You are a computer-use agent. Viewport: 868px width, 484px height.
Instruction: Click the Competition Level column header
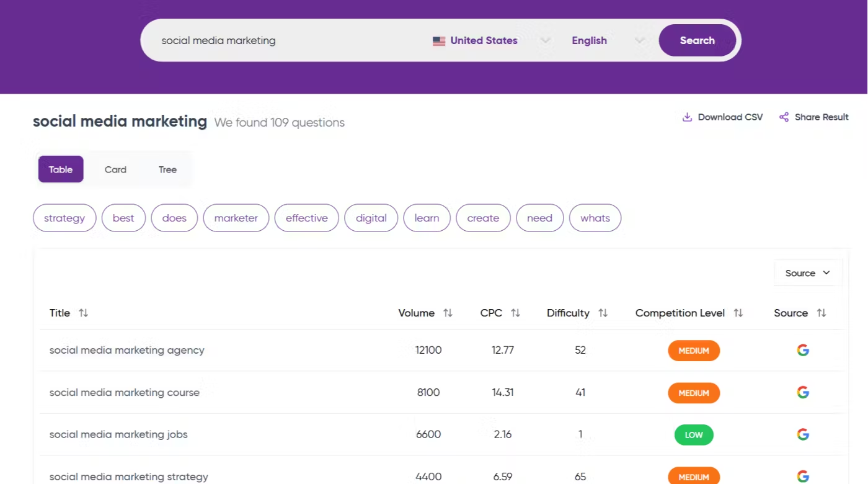(x=680, y=313)
